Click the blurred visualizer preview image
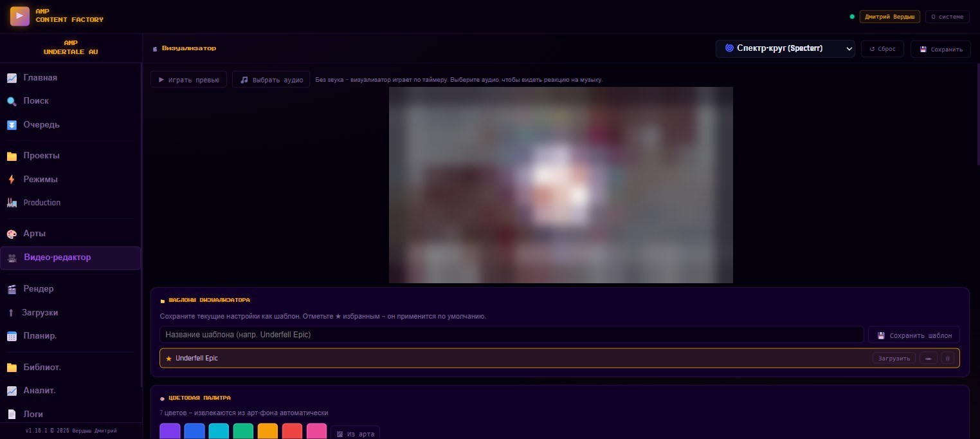Image resolution: width=980 pixels, height=439 pixels. (x=561, y=185)
